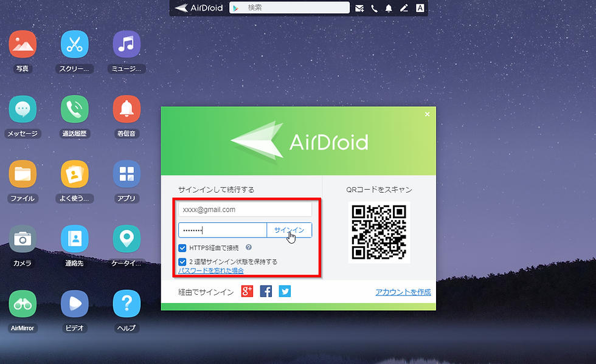Click the password input field
This screenshot has width=596, height=364.
click(x=223, y=230)
